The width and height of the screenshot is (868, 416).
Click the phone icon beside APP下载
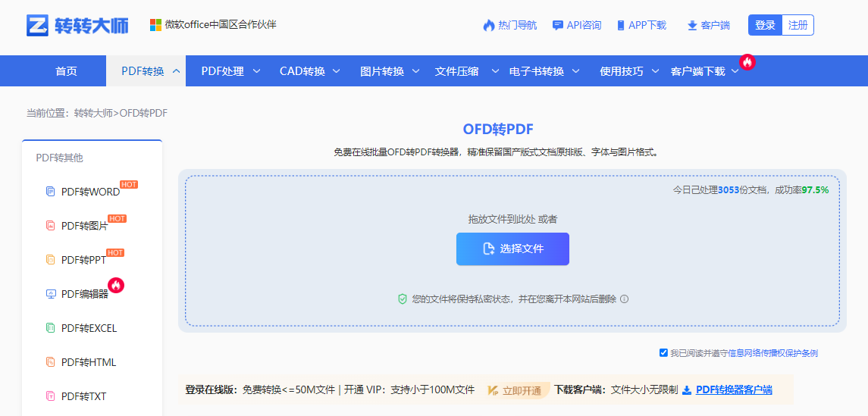click(x=621, y=26)
